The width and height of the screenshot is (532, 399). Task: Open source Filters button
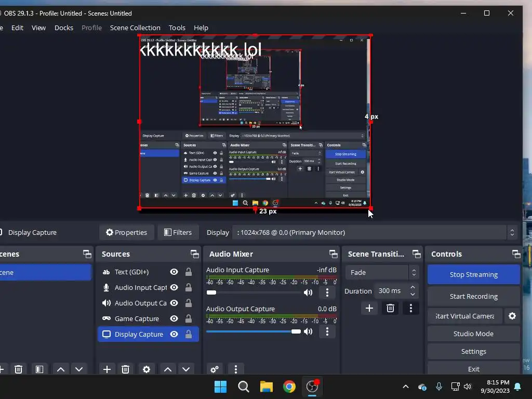[178, 232]
